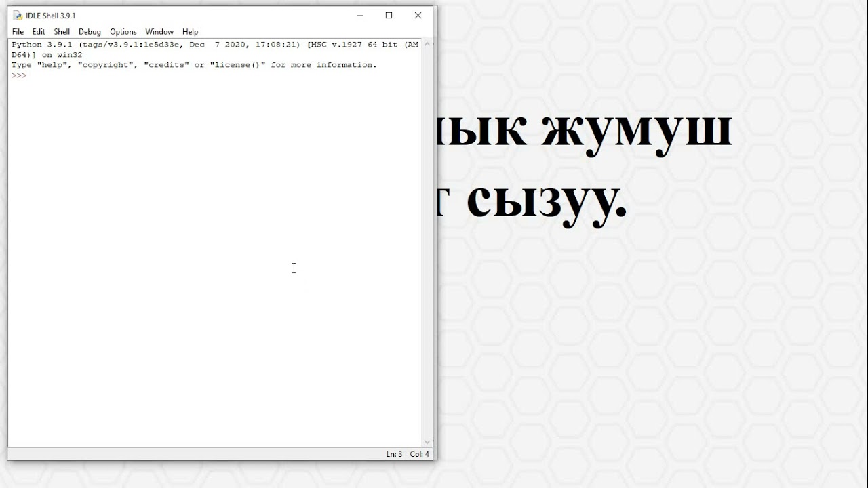Image resolution: width=868 pixels, height=488 pixels.
Task: Click the scrollbar up arrow
Action: pos(427,44)
